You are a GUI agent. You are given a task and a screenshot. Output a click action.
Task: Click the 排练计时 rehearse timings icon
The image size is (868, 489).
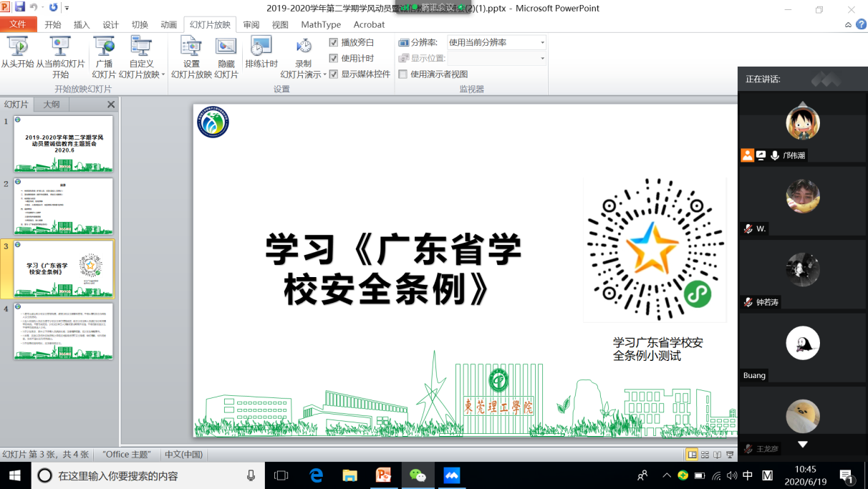[261, 47]
